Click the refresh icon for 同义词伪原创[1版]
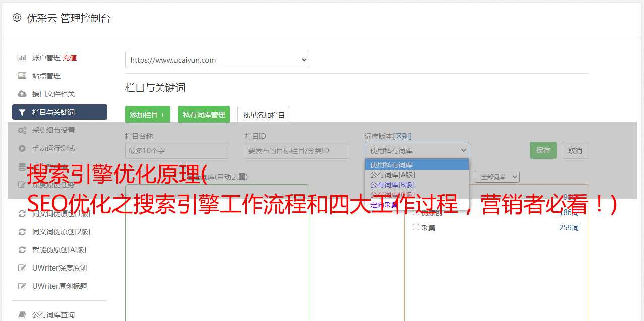 pyautogui.click(x=22, y=213)
